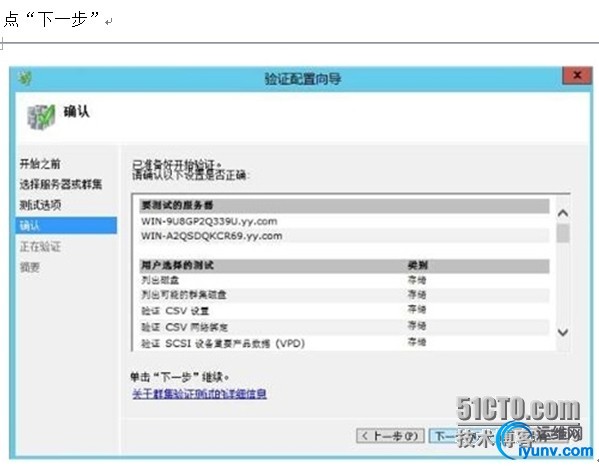Click the greyed 正在验证 step
Viewport: 599px width, 467px height.
[x=40, y=246]
